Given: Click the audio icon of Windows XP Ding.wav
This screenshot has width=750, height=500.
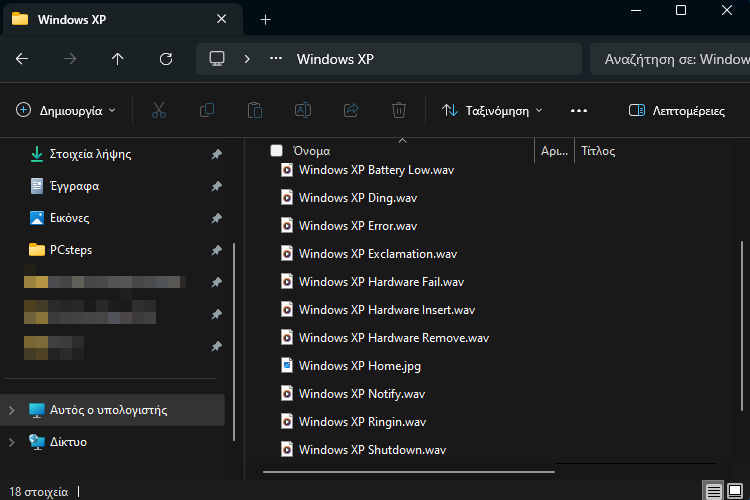Looking at the screenshot, I should [287, 198].
